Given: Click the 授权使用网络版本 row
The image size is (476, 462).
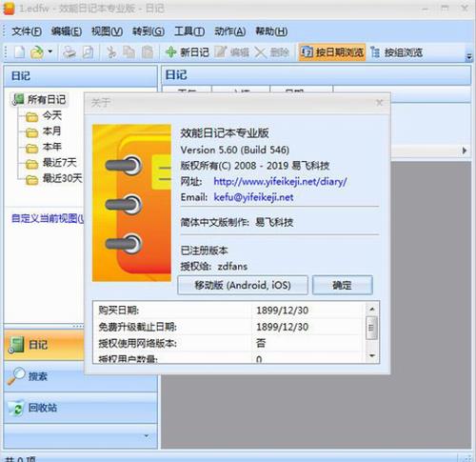Looking at the screenshot, I should [x=229, y=343].
